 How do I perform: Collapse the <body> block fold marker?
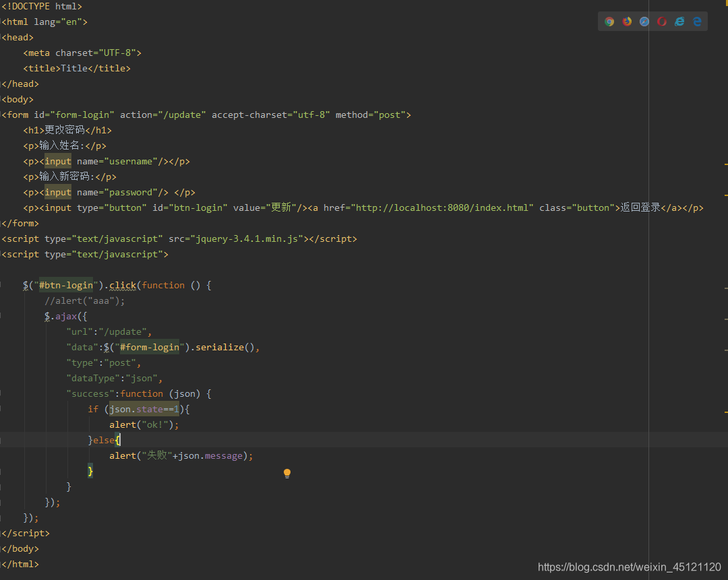[1, 99]
